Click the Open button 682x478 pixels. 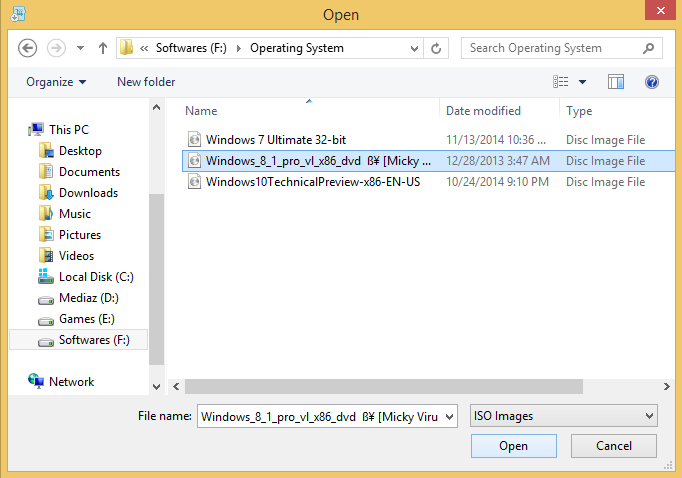pos(514,446)
